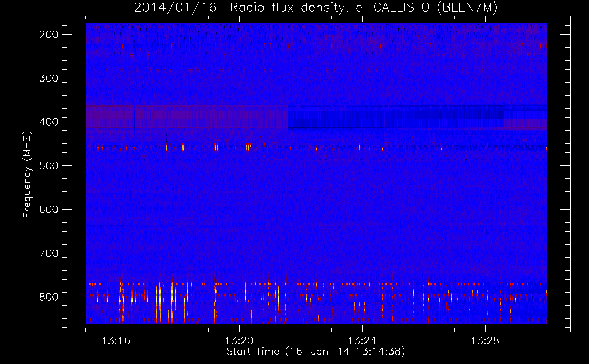589x364 pixels.
Task: Click the 'Start Time (16-Jan-14 13:14:38)' label
Action: coord(316,352)
